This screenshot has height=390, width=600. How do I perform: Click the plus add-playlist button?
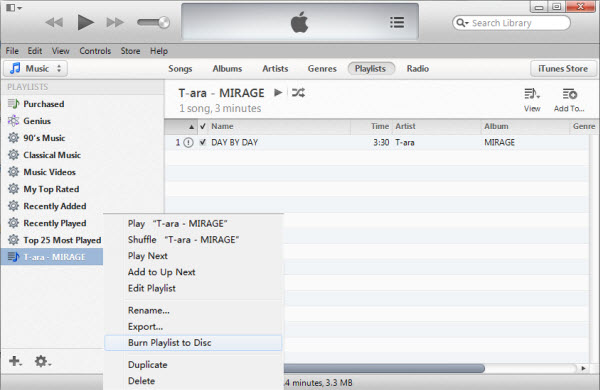click(x=15, y=361)
